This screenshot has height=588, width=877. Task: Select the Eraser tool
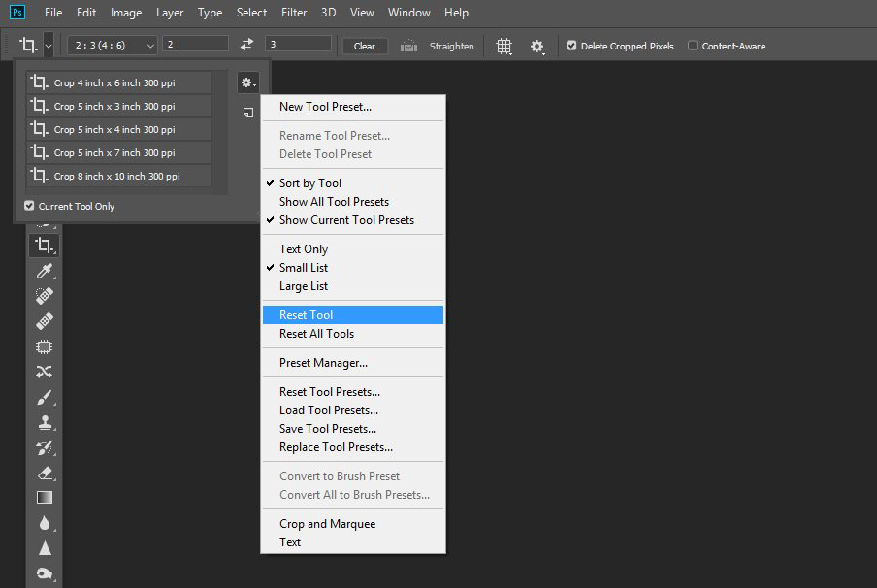click(44, 473)
